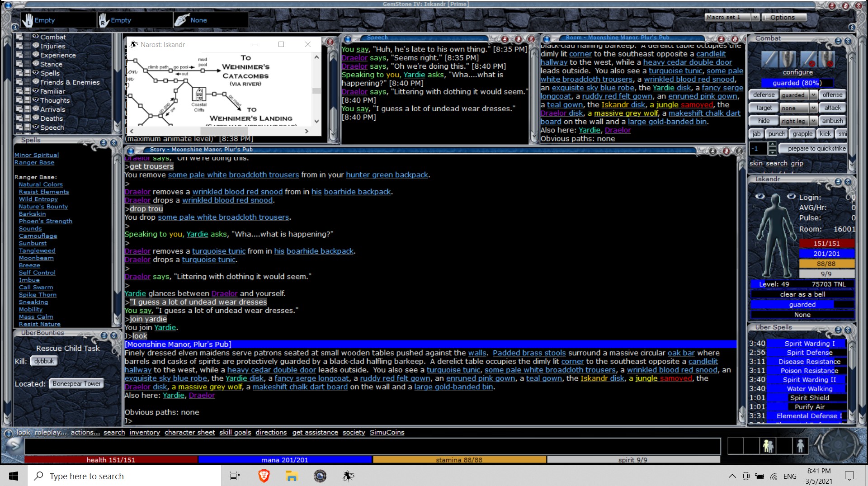The image size is (868, 486).
Task: Open the character sheet menu item
Action: click(189, 432)
